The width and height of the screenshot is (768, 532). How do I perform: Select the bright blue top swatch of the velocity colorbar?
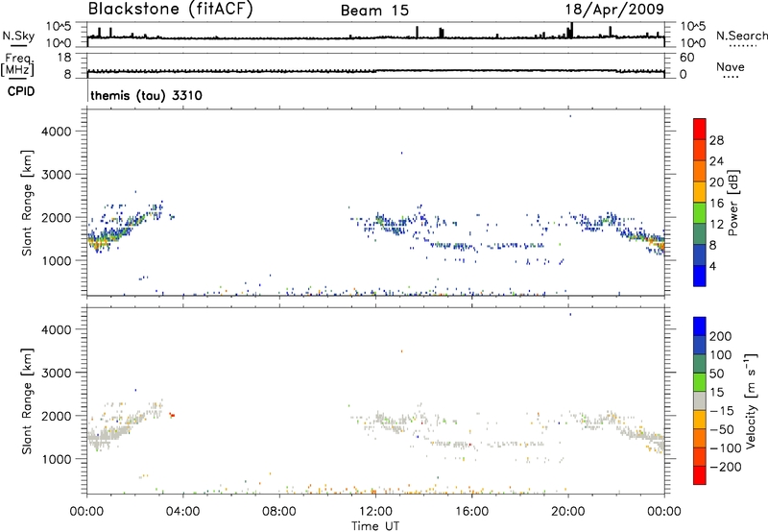(700, 326)
